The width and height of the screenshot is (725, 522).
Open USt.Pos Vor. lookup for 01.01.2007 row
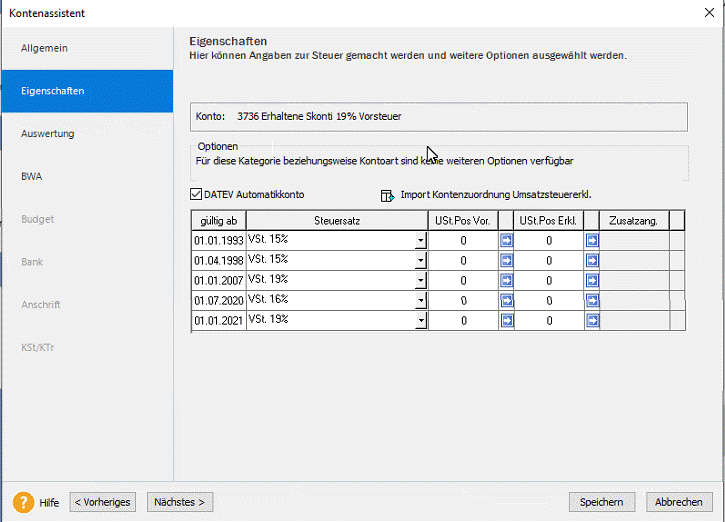coord(506,281)
